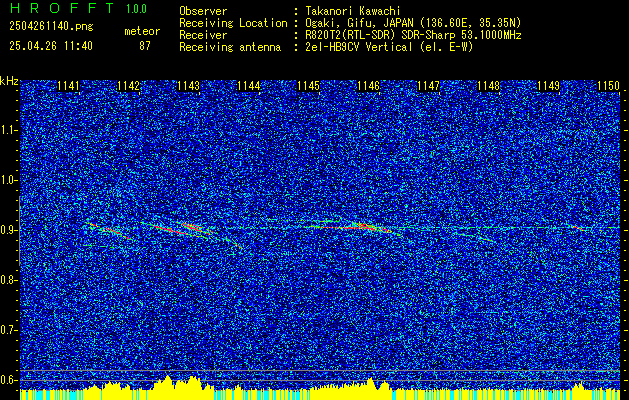629x400 pixels.
Task: Click the 'meteor' label
Action: [x=142, y=31]
